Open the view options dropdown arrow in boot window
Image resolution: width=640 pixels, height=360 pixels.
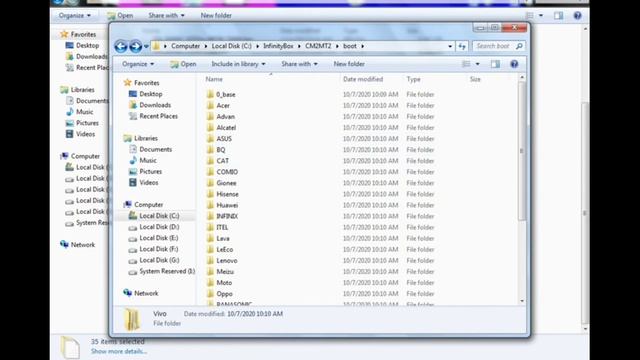478,64
